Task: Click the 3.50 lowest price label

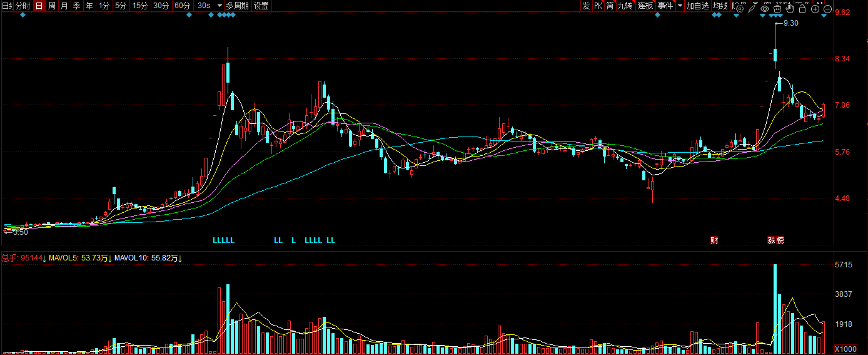Action: pyautogui.click(x=21, y=232)
